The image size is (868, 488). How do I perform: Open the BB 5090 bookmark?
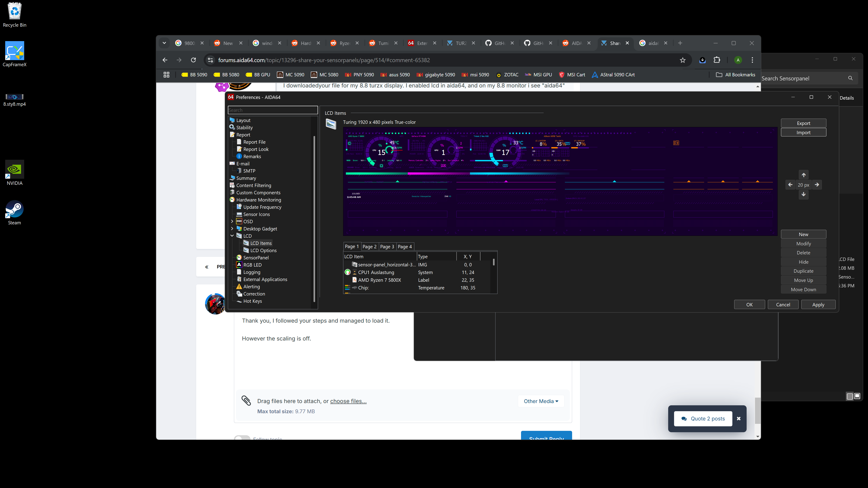pos(194,75)
